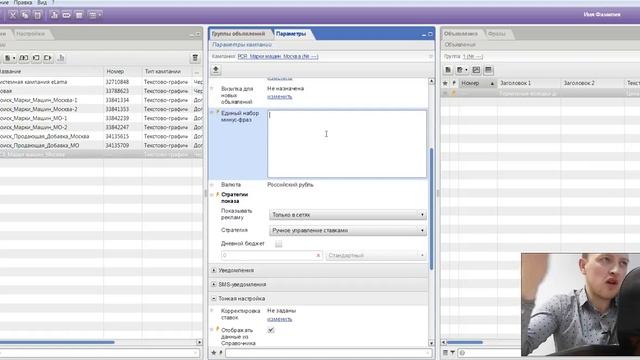Click the pin icon beside parameters search field
Viewport: 640px width, 360px height.
[x=221, y=353]
